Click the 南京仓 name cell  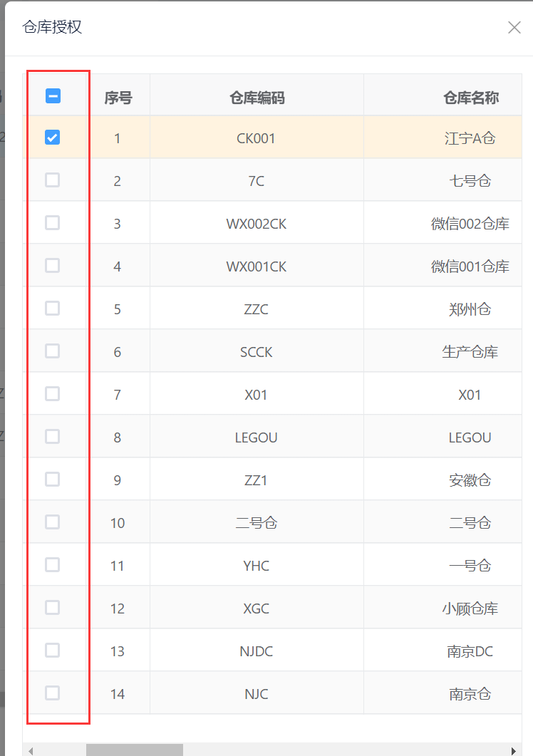click(443, 694)
